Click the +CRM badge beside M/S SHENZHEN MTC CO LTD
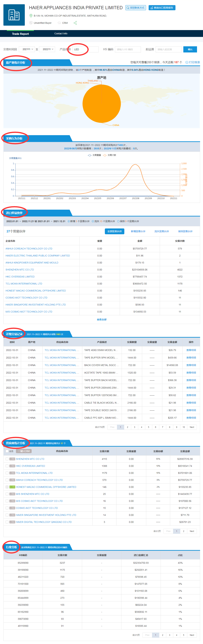Screen dimensions: 203x644 12,494
